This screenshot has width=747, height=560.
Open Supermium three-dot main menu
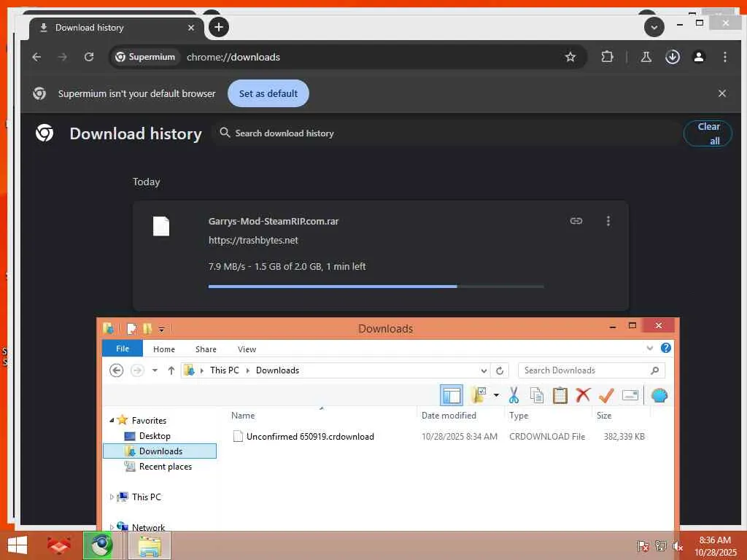[724, 57]
